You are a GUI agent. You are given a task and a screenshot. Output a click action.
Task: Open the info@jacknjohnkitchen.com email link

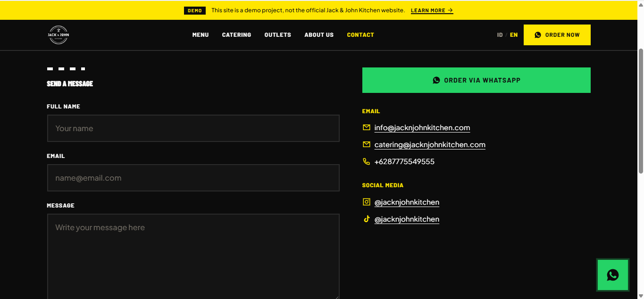click(x=422, y=128)
